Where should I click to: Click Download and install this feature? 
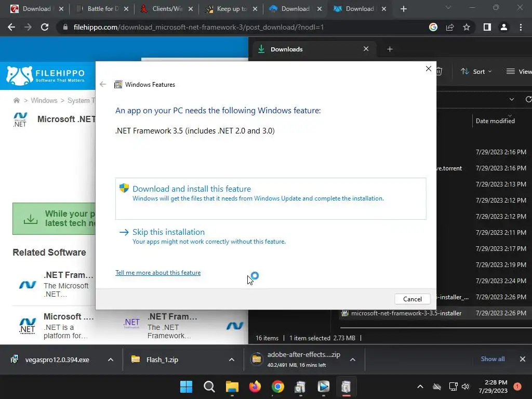point(270,198)
